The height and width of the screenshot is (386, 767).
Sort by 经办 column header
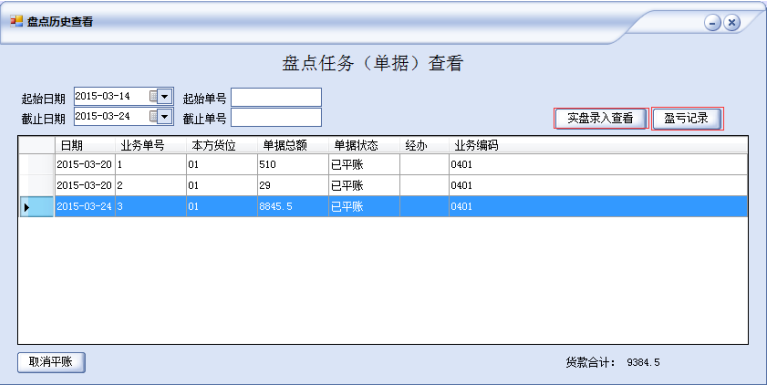point(424,145)
